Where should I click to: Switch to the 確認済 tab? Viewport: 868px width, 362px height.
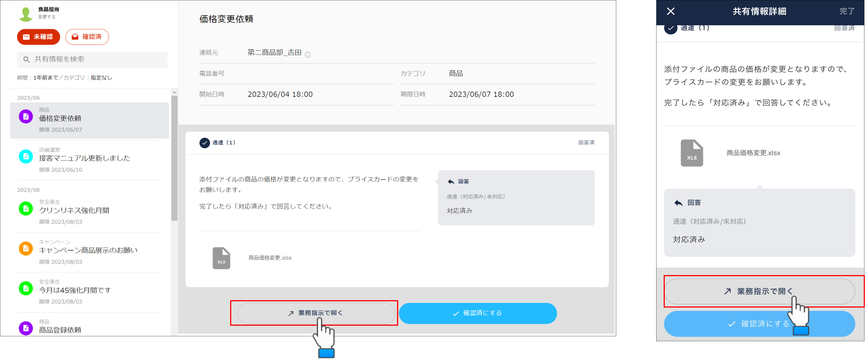[x=87, y=37]
